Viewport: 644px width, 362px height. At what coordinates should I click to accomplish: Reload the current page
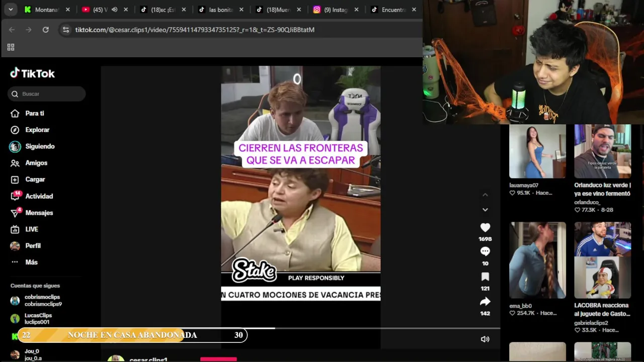[x=46, y=30]
